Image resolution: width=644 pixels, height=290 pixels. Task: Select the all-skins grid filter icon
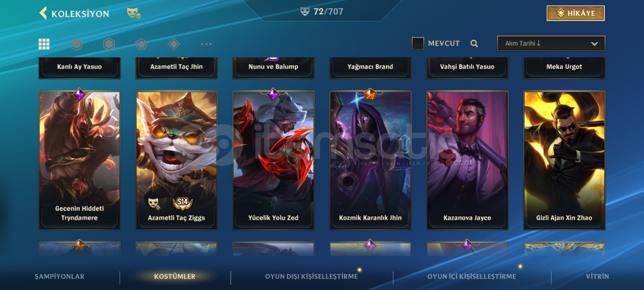click(x=44, y=44)
